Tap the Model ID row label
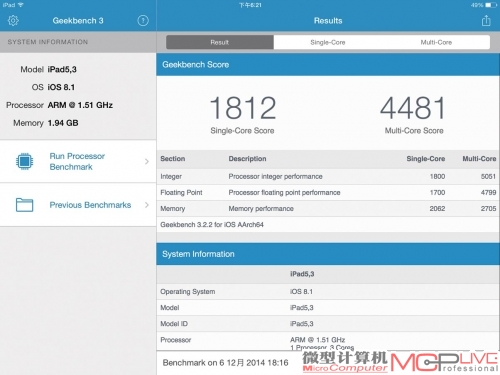This screenshot has height=375, width=500. coord(174,324)
